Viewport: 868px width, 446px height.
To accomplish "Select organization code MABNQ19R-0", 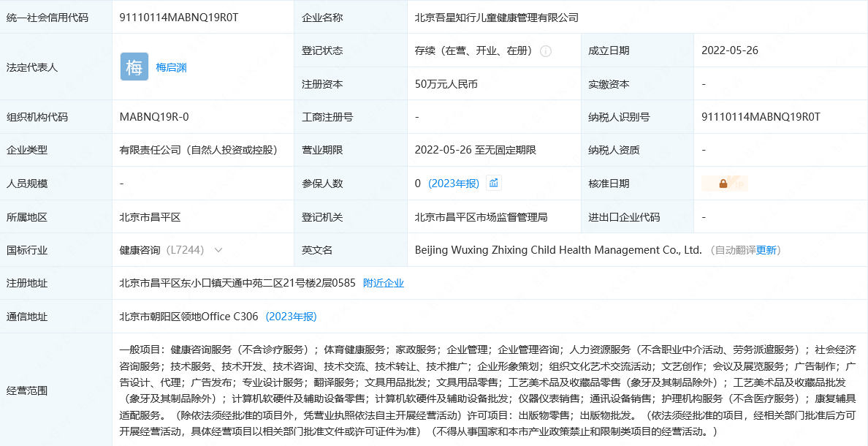I will (154, 117).
